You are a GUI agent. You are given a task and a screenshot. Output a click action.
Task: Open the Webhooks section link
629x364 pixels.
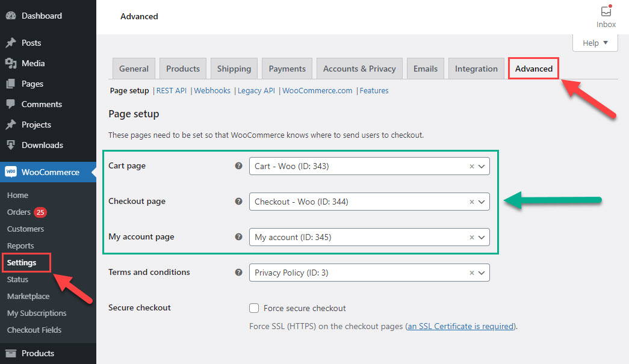[212, 91]
